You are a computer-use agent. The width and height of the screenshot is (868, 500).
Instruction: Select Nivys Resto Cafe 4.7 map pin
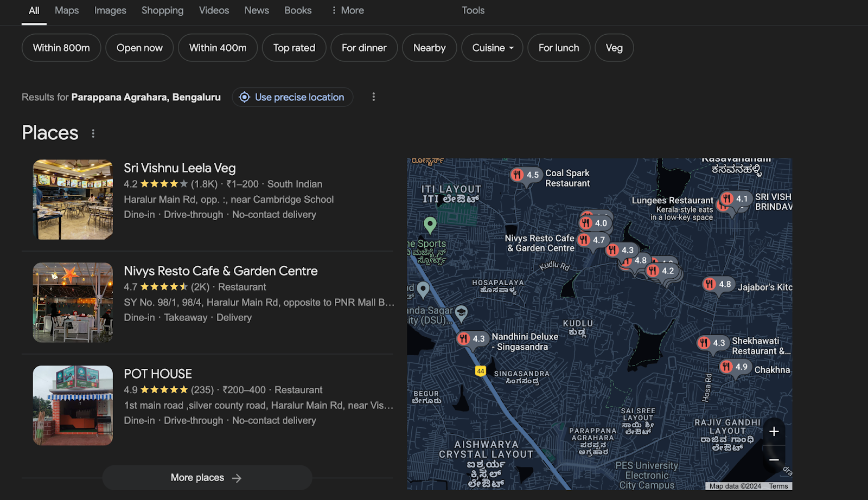point(592,240)
